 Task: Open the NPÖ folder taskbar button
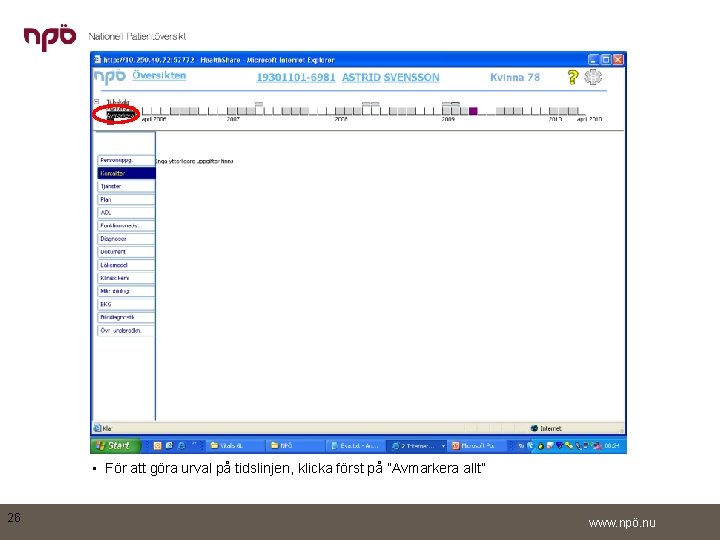[295, 445]
